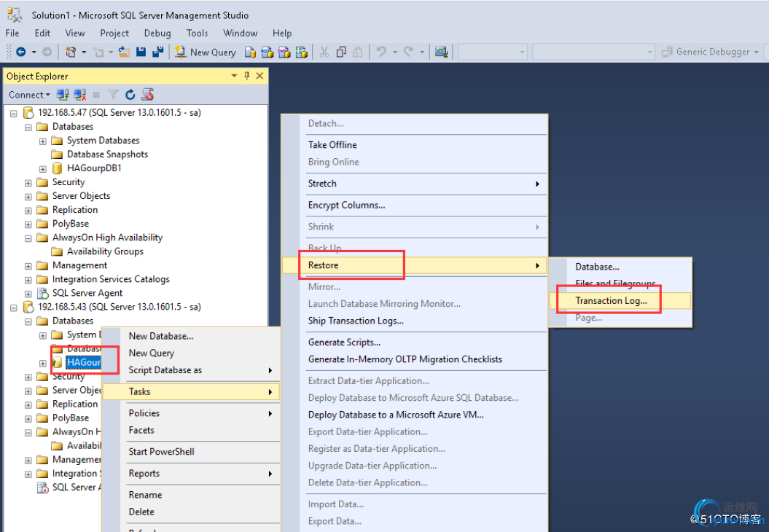Image resolution: width=769 pixels, height=532 pixels.
Task: Click the Analysis Services MDX Query icon
Action: pos(268,52)
